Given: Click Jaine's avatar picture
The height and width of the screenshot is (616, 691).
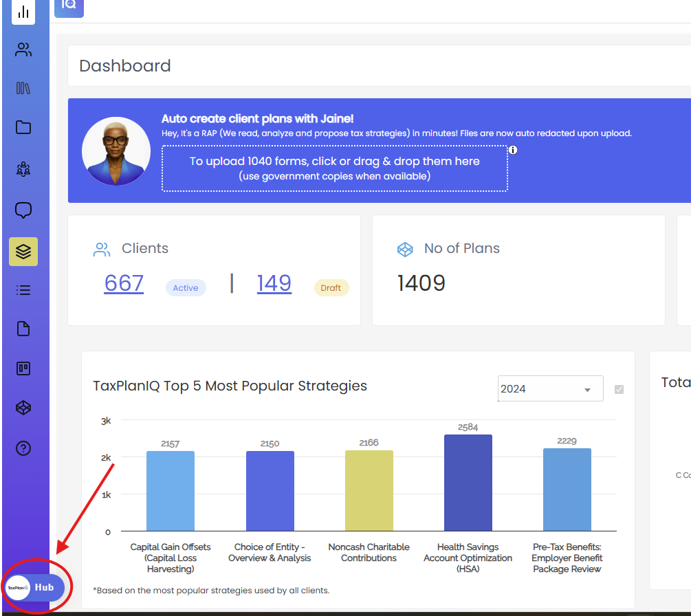Looking at the screenshot, I should tap(116, 151).
